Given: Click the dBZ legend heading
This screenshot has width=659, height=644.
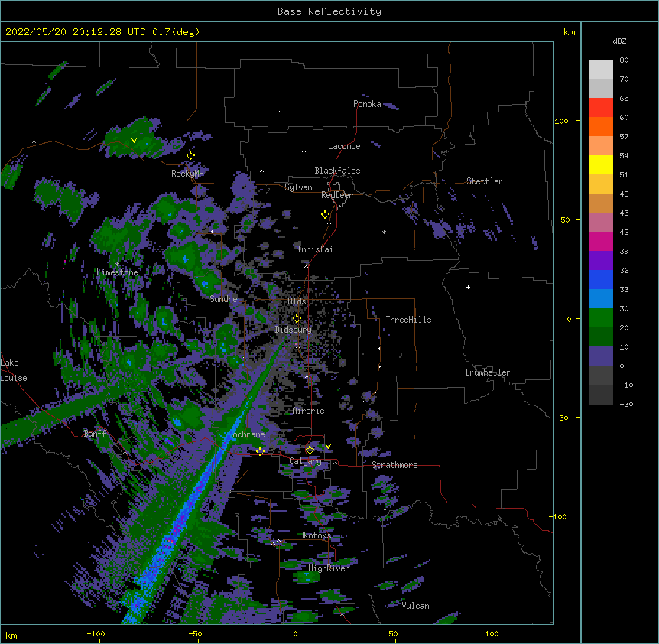Looking at the screenshot, I should 619,41.
